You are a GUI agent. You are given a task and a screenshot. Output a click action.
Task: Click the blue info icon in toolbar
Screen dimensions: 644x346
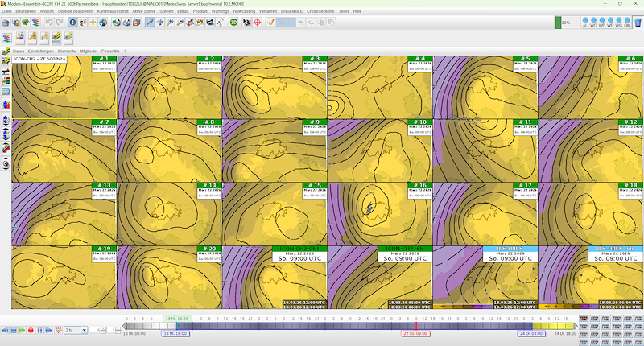pyautogui.click(x=72, y=23)
